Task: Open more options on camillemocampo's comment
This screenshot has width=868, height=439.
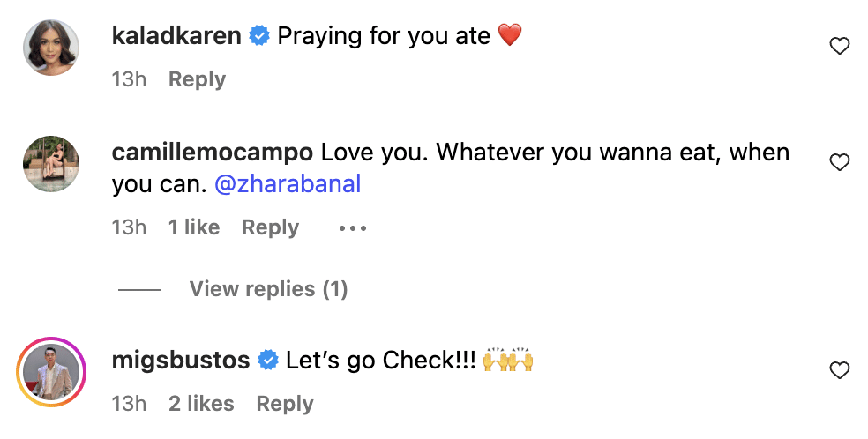Action: point(352,228)
